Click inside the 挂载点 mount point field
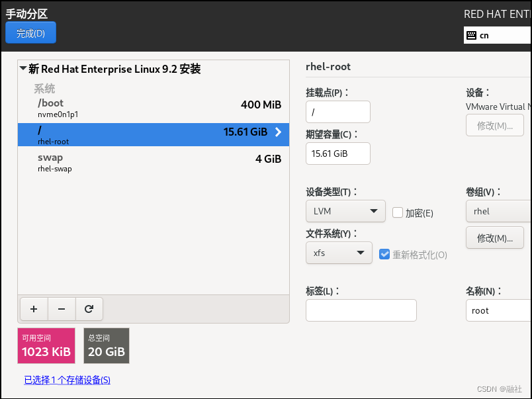 pos(337,111)
